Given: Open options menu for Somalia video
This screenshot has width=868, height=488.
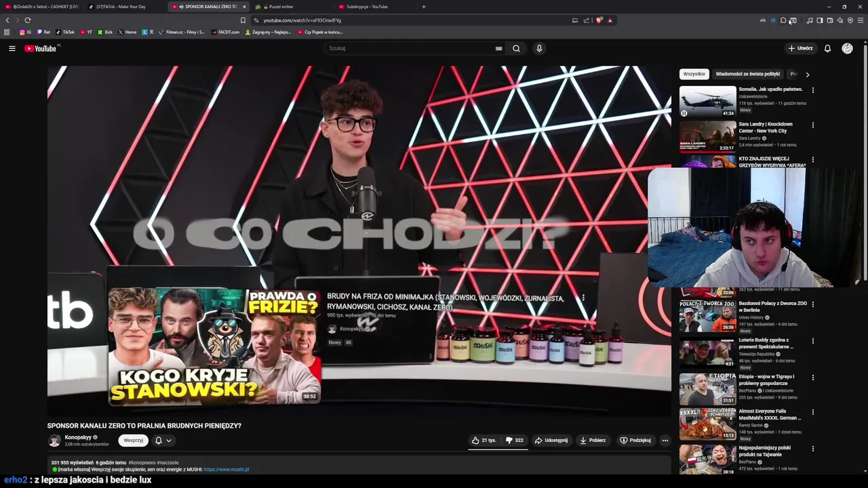Looking at the screenshot, I should [x=812, y=89].
